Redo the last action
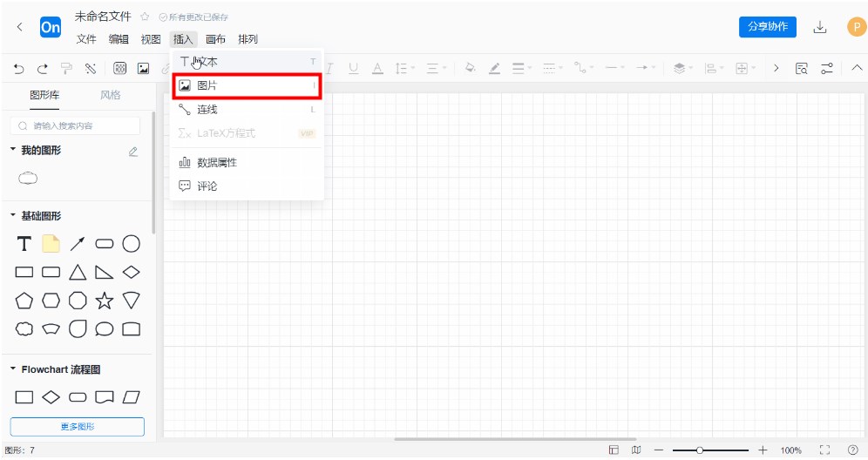This screenshot has width=868, height=460. [43, 69]
